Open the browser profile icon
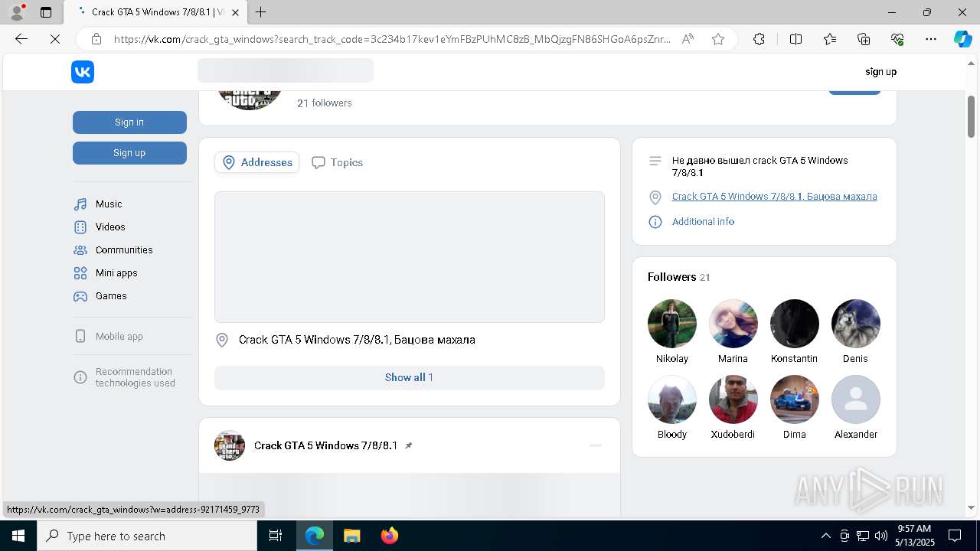Screen dimensions: 980x551 click(x=17, y=12)
